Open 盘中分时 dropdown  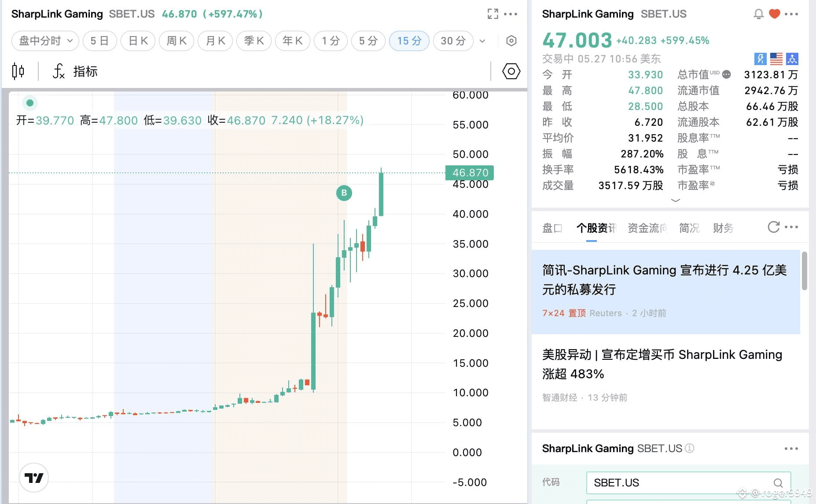(x=45, y=41)
